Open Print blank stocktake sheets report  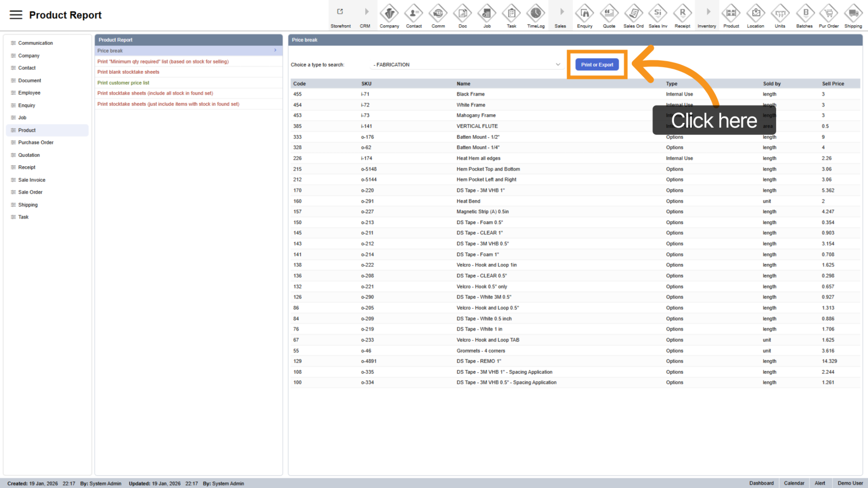tap(129, 72)
